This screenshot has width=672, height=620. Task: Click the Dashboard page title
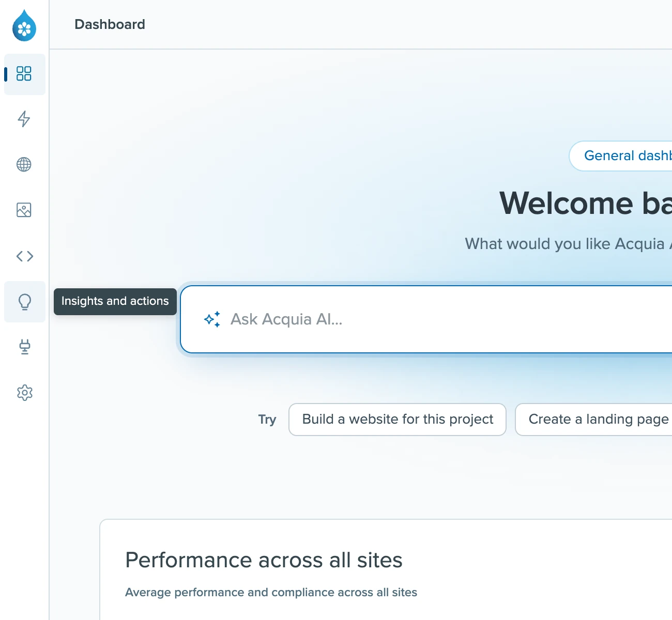(110, 24)
